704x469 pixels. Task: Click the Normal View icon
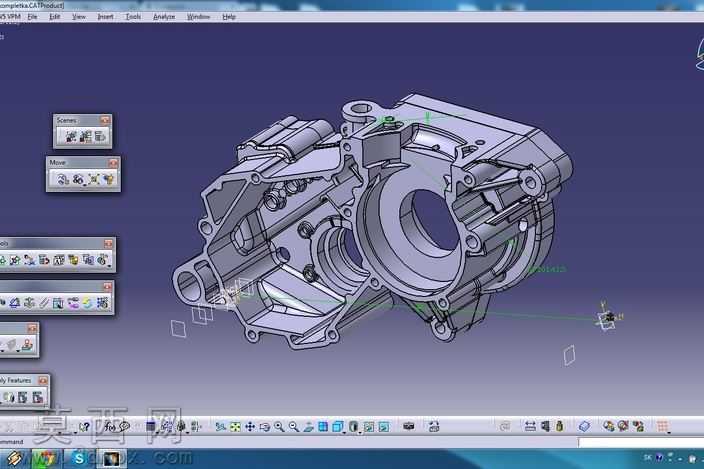coord(308,427)
